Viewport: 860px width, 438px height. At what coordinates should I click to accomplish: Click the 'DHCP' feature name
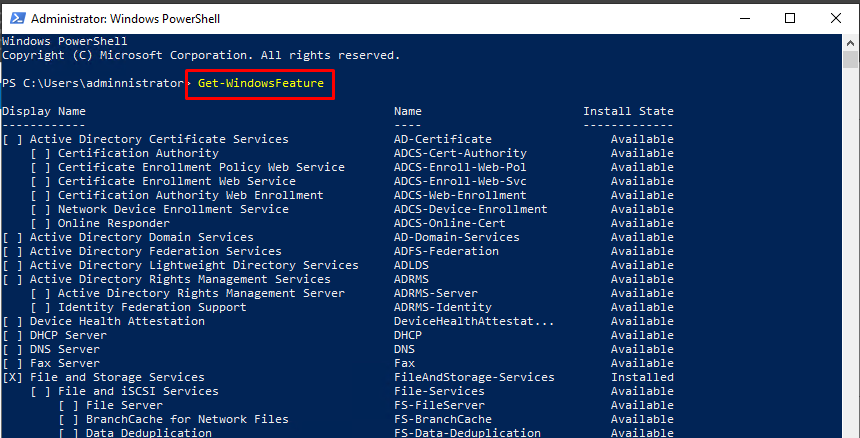408,335
